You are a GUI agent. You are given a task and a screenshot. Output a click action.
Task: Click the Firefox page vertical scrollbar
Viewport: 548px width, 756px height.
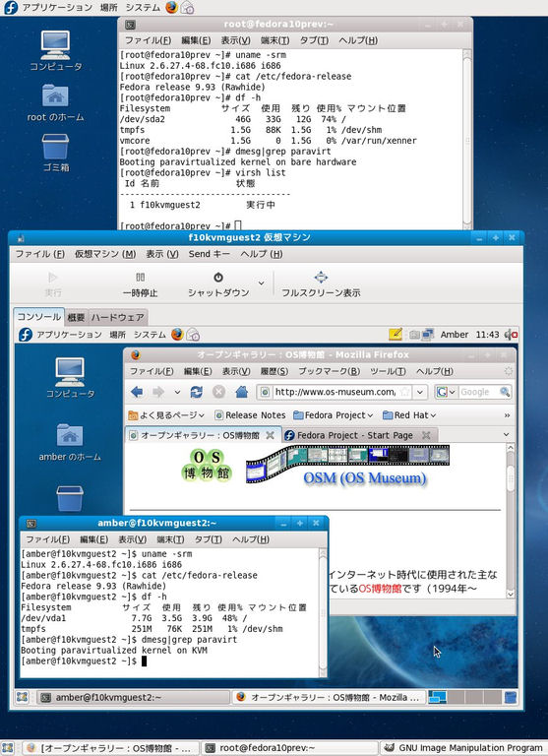(x=511, y=521)
